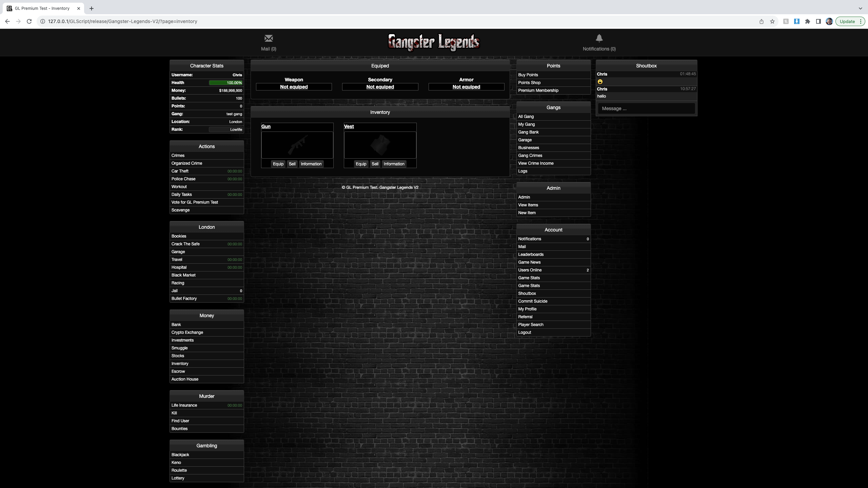868x488 pixels.
Task: Open a new browser tab
Action: [x=91, y=8]
